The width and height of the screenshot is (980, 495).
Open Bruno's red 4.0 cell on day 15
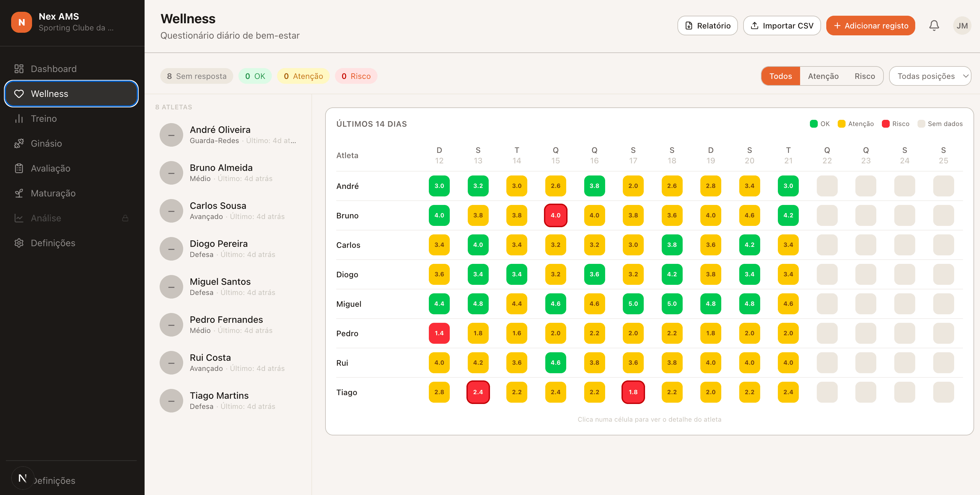point(555,215)
